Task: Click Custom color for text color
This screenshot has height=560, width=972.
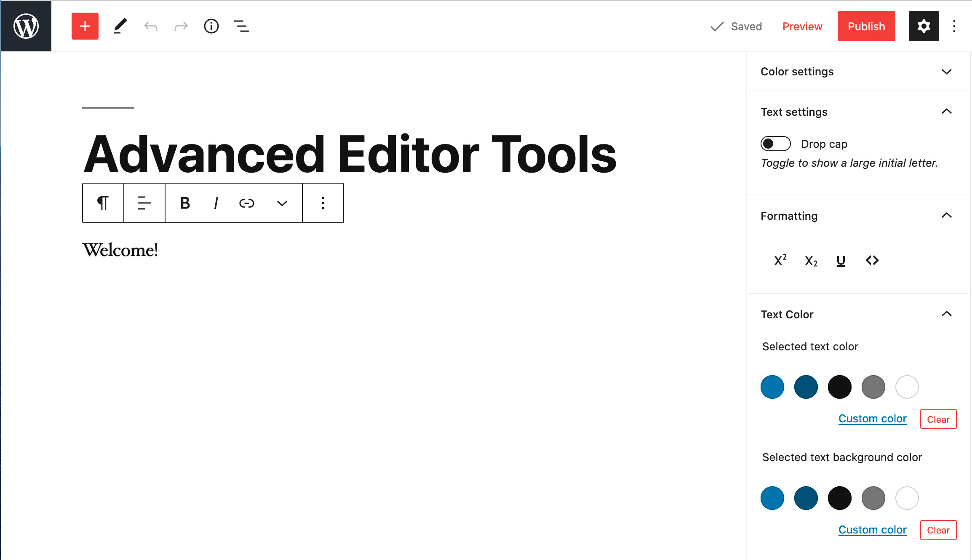Action: pos(872,419)
